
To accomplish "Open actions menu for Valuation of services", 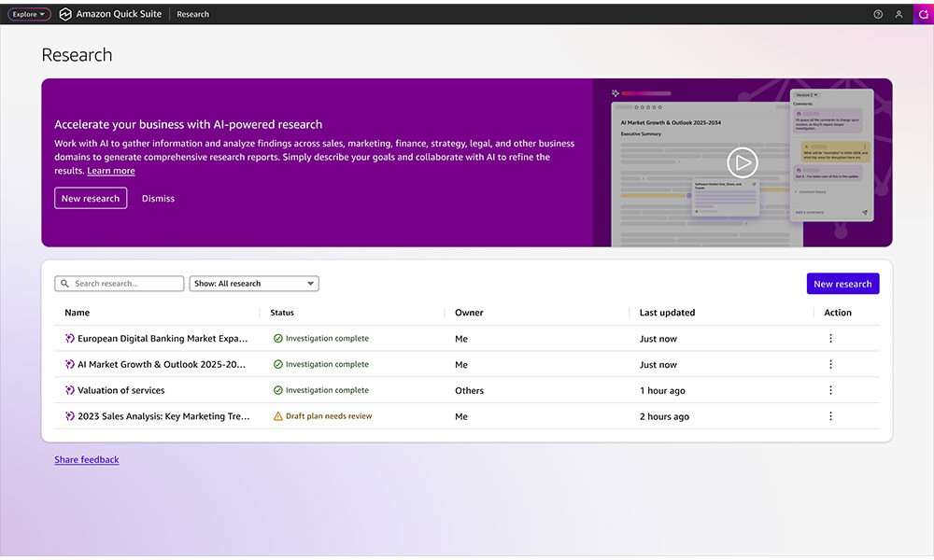I will coord(830,390).
